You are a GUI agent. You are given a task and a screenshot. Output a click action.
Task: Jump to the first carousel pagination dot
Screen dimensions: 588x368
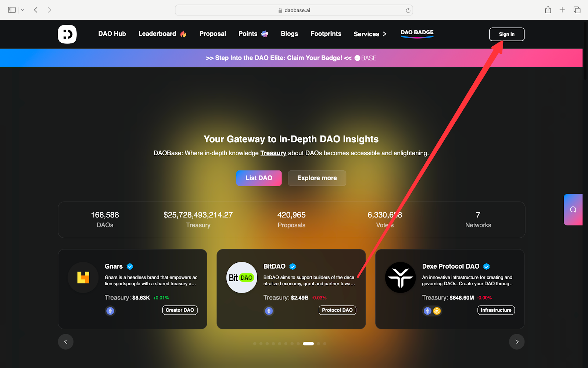tap(255, 344)
